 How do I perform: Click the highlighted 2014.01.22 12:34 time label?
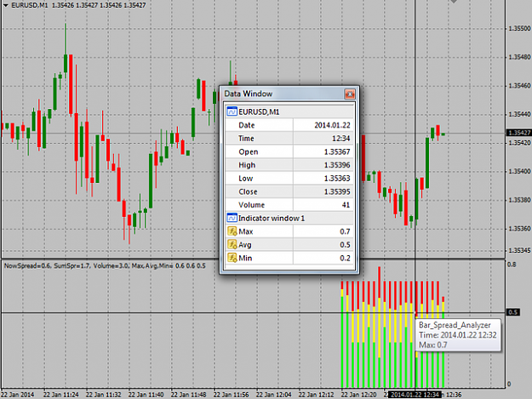pos(415,395)
